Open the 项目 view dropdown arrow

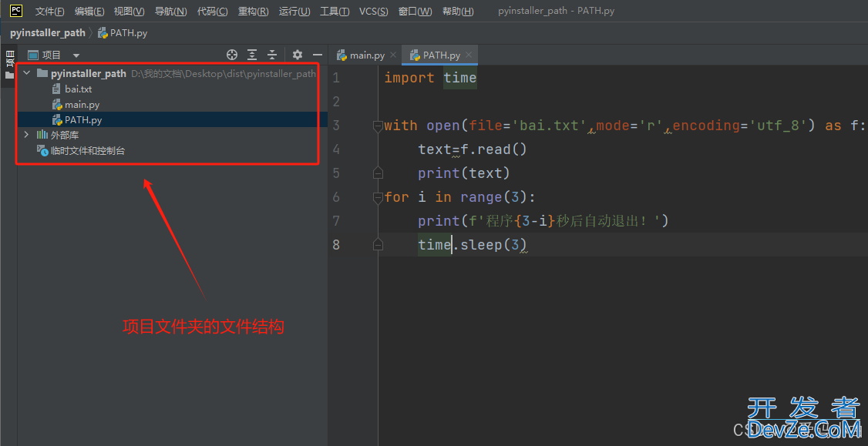point(76,55)
